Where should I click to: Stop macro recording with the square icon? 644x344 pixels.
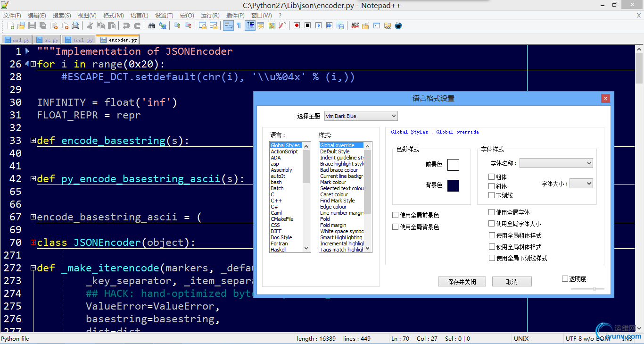pyautogui.click(x=307, y=25)
